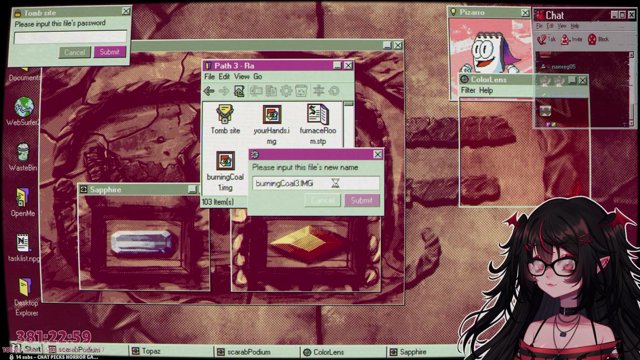Open the Go menu in Path 3
Screen dimensions: 640x360
click(x=258, y=76)
